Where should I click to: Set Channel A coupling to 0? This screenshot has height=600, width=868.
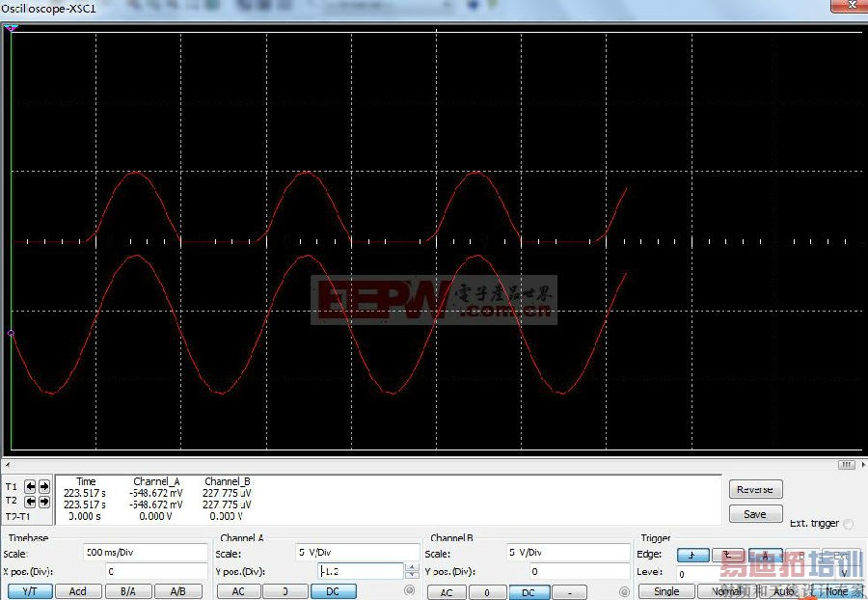[x=285, y=591]
